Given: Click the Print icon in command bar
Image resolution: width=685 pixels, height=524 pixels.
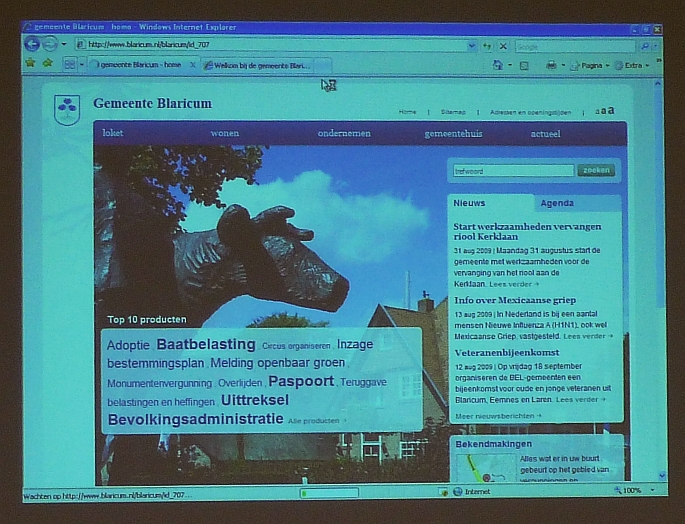Looking at the screenshot, I should pyautogui.click(x=551, y=65).
